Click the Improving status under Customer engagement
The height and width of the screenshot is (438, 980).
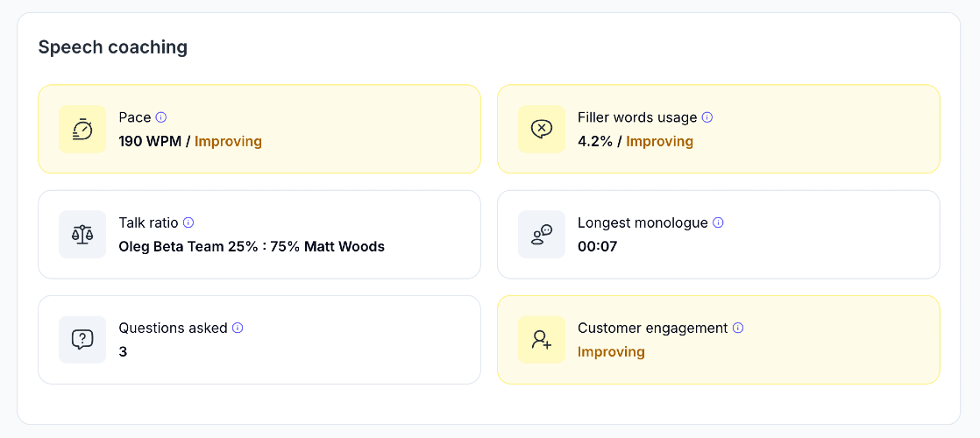click(x=611, y=352)
